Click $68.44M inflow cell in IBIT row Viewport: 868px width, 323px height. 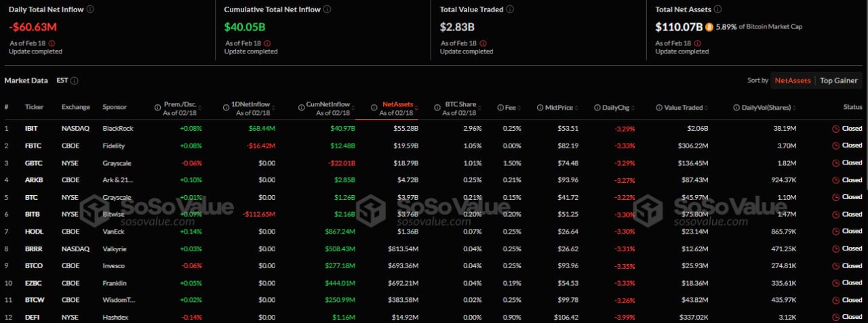click(262, 128)
